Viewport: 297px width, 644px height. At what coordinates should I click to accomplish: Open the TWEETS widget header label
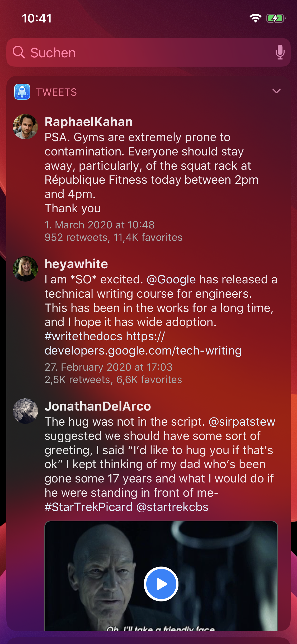pos(56,92)
